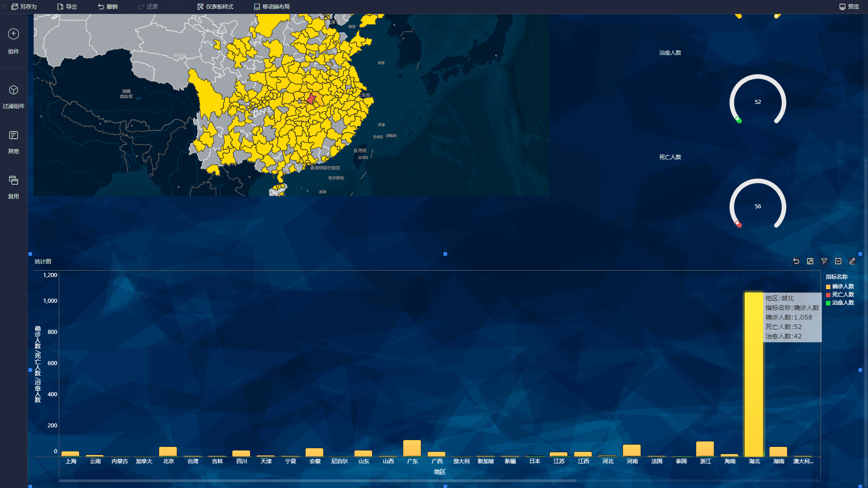Click the 撤销 undo button
This screenshot has width=868, height=488.
point(108,7)
